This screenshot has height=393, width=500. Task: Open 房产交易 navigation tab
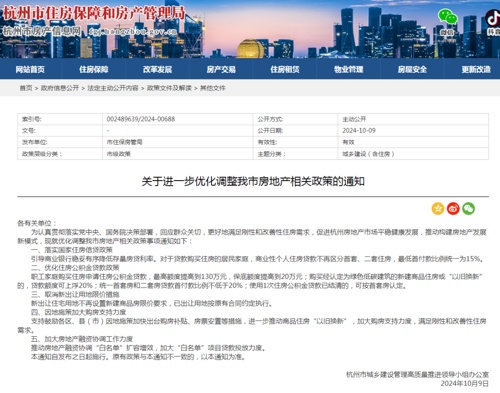(x=221, y=69)
